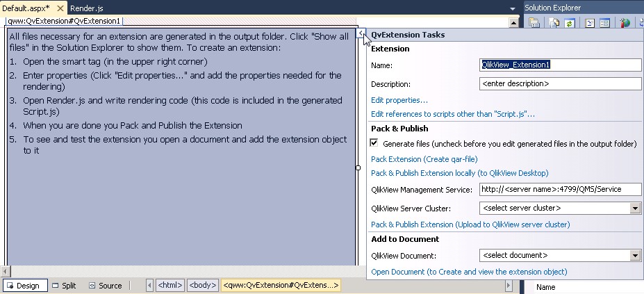Open the active files dropdown arrow in the tab bar
644x294 pixels.
tap(512, 8)
